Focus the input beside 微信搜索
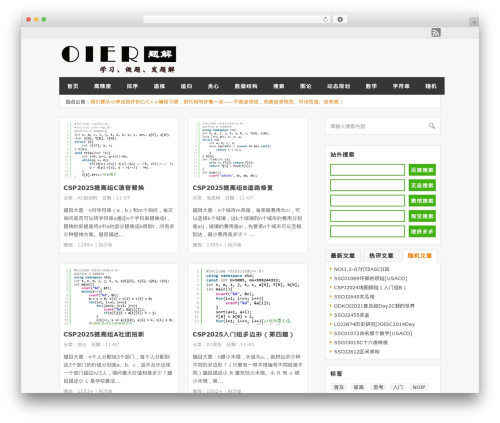The width and height of the screenshot is (500, 423). click(367, 201)
